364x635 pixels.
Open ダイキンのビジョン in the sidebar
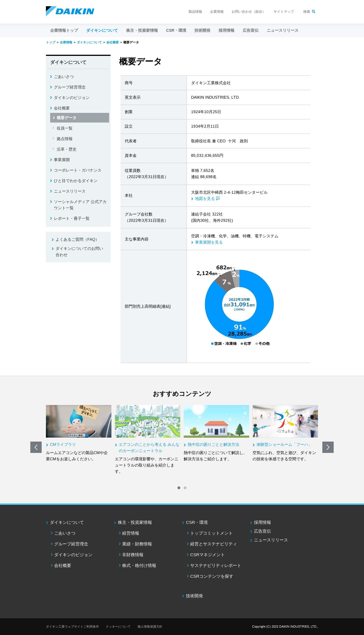72,98
